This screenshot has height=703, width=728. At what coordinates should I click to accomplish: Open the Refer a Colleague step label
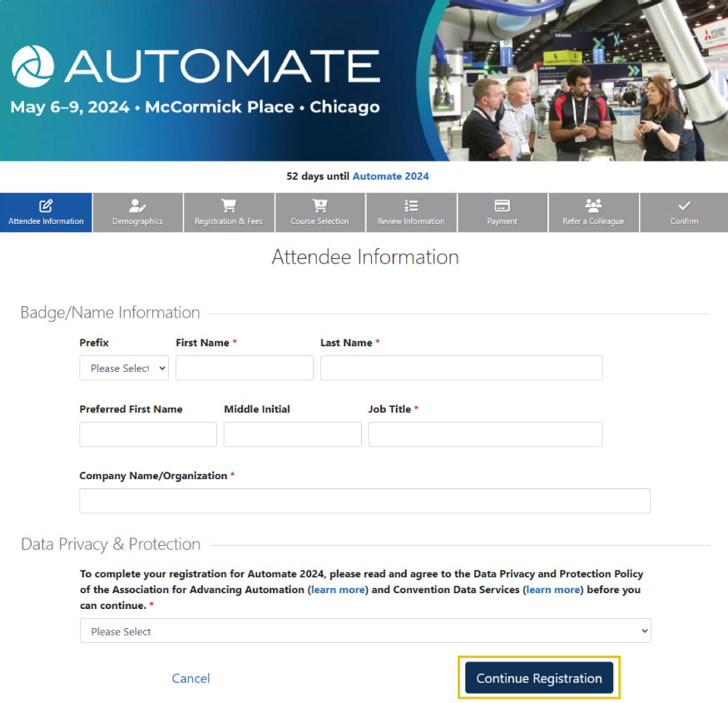593,221
